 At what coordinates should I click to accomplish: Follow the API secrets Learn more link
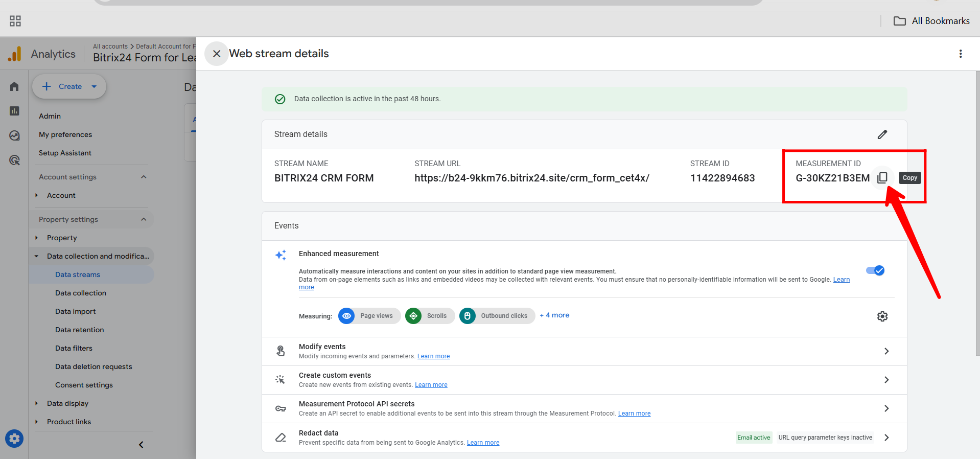[635, 414]
